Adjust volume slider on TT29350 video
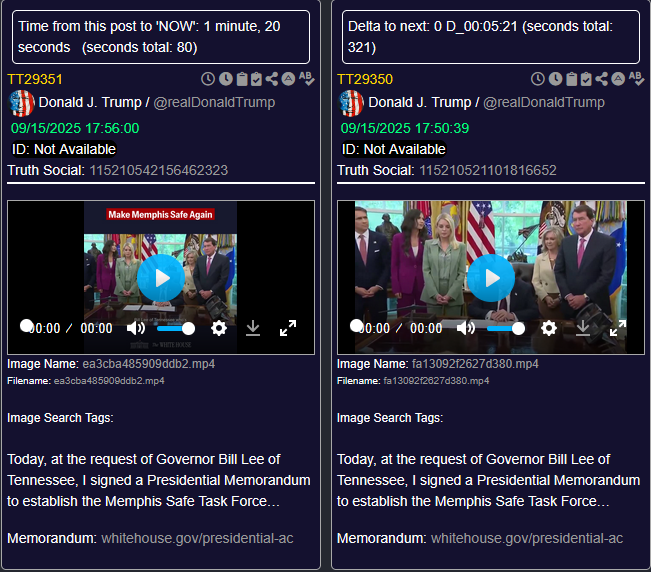This screenshot has width=651, height=572. point(505,328)
